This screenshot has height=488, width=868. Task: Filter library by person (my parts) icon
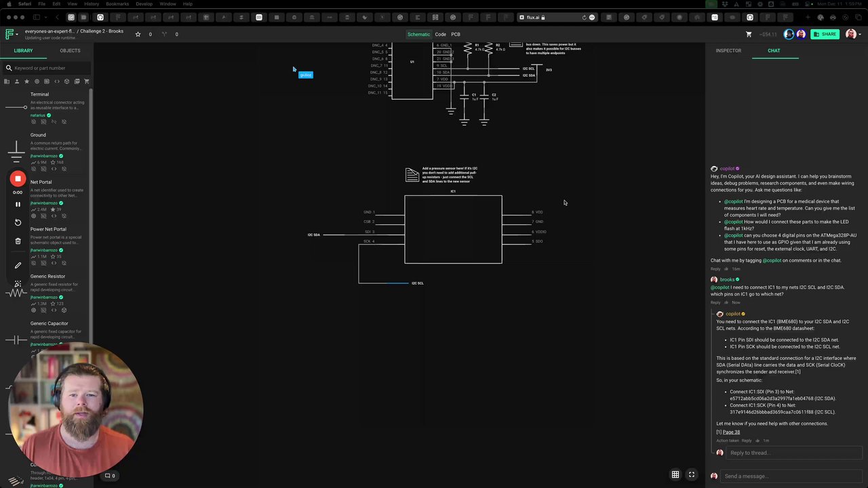tap(17, 81)
